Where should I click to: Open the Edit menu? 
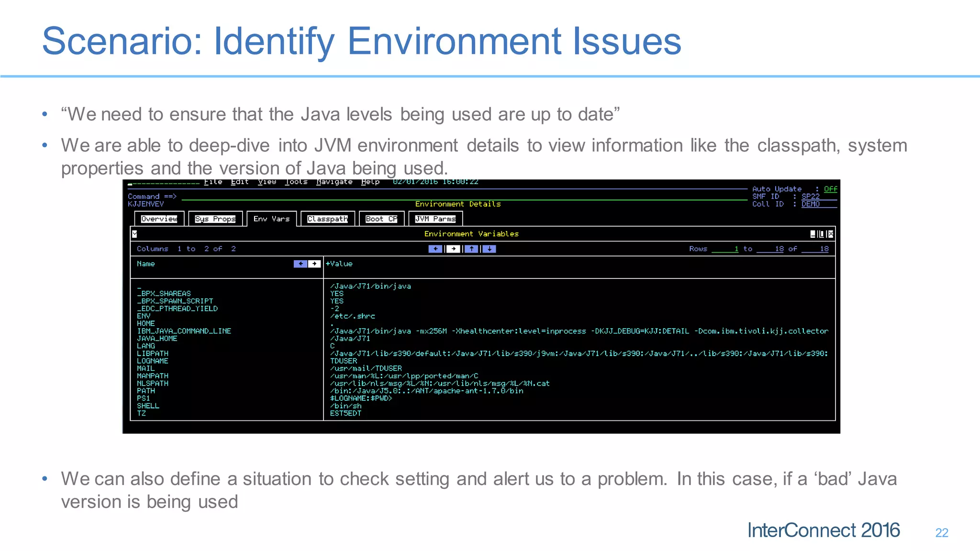click(240, 182)
